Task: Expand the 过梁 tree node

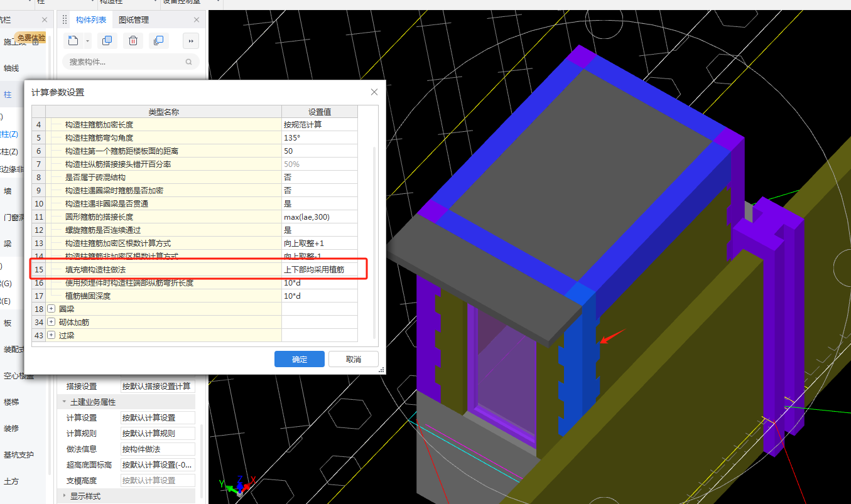Action: click(51, 335)
